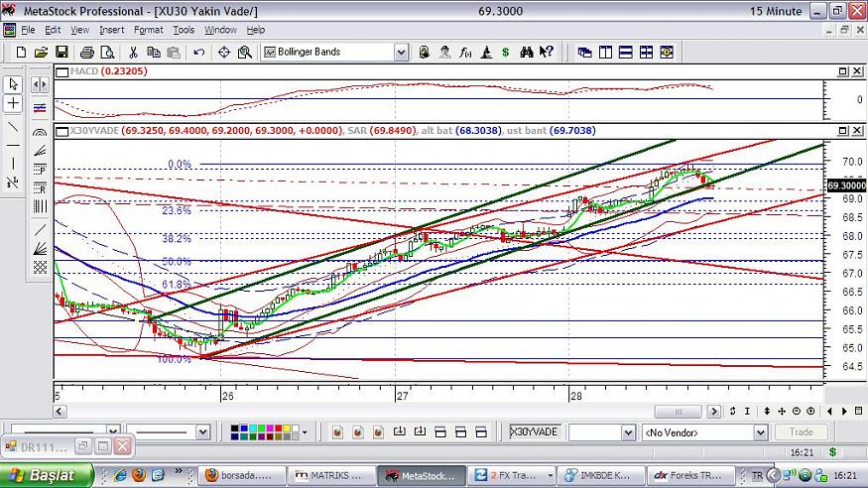This screenshot has height=488, width=868.
Task: Open The Explorer binoculars tool
Action: click(x=526, y=52)
